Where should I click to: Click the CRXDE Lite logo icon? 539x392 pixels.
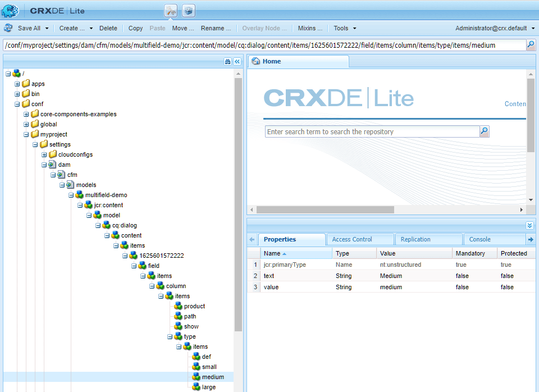click(10, 11)
